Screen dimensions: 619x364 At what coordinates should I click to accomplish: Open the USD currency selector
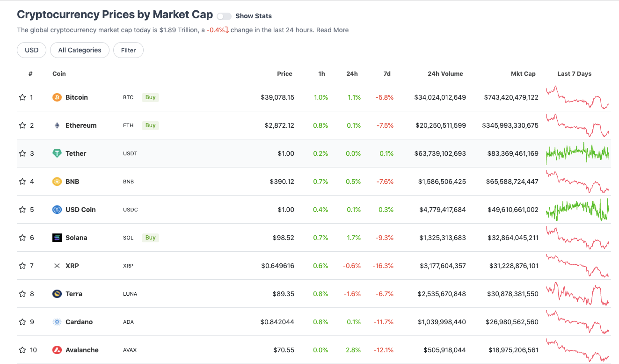pyautogui.click(x=32, y=50)
